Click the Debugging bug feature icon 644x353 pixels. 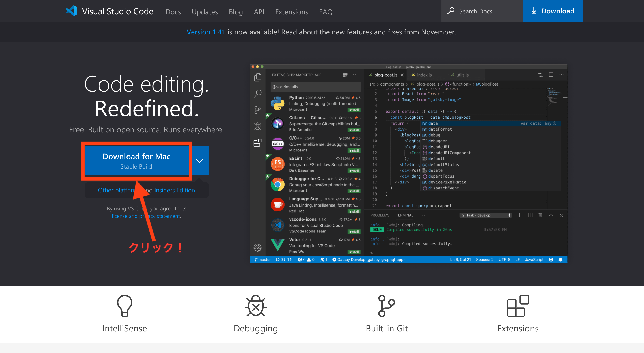click(256, 306)
